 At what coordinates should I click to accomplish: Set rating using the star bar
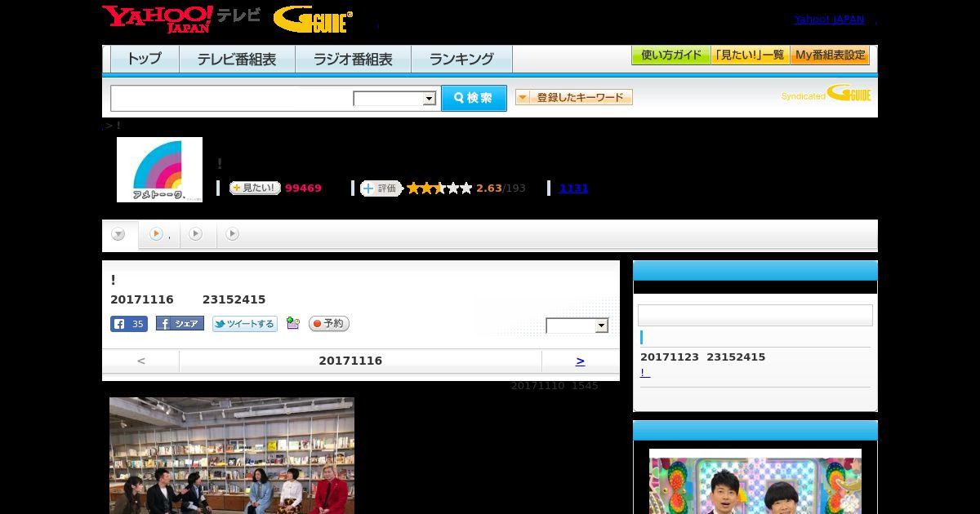click(439, 188)
